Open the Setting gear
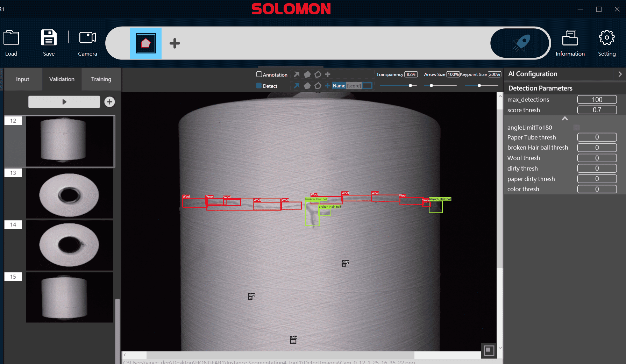 pyautogui.click(x=606, y=38)
